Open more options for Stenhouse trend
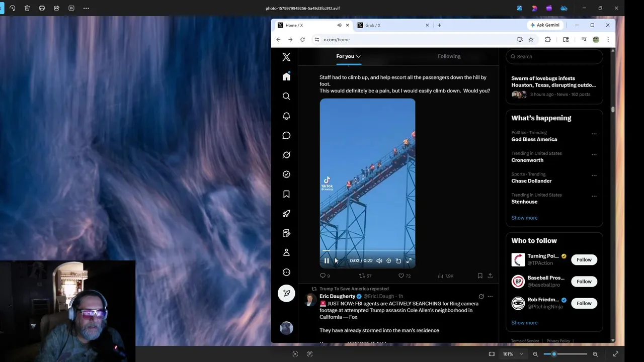The height and width of the screenshot is (362, 644). (594, 196)
